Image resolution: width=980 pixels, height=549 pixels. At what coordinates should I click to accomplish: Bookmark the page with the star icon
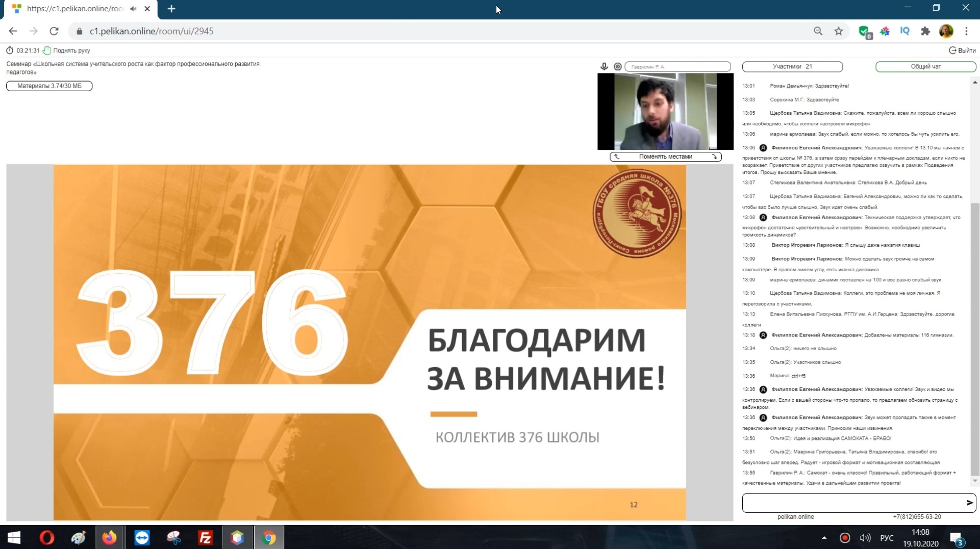coord(839,31)
